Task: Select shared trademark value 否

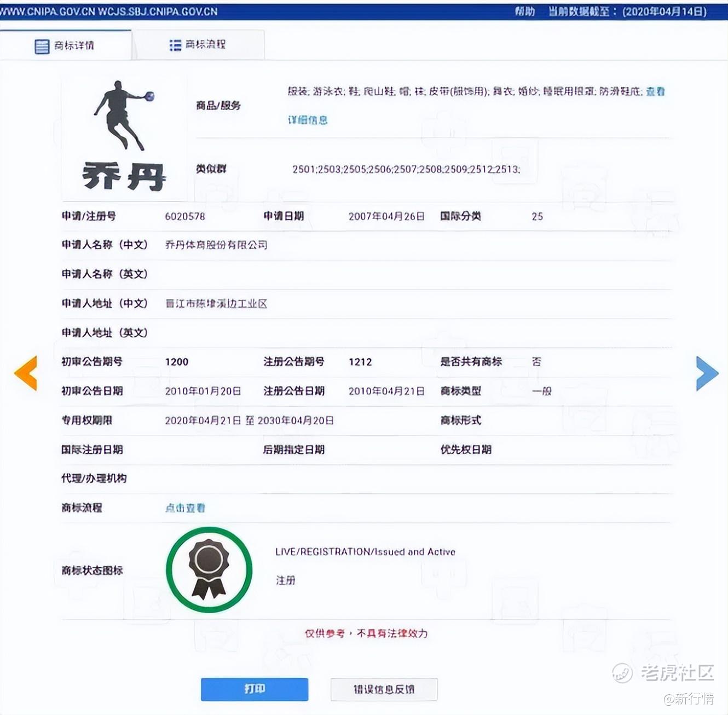Action: point(536,361)
